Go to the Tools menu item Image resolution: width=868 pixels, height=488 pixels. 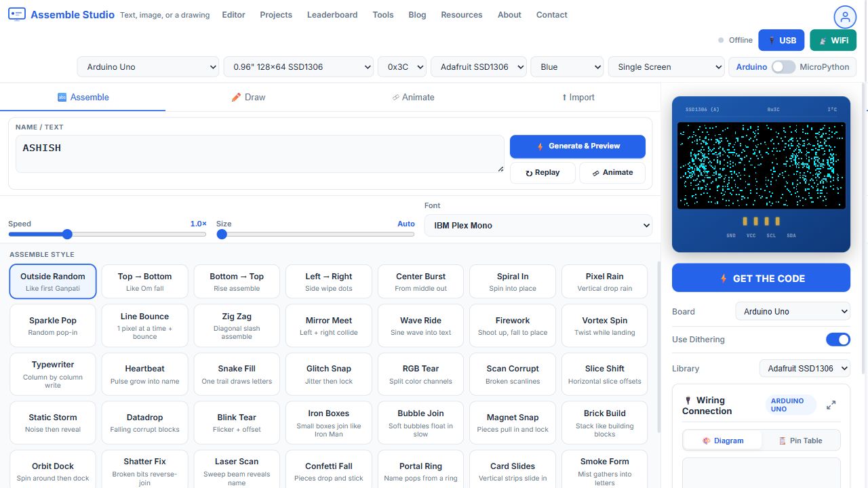pos(383,15)
